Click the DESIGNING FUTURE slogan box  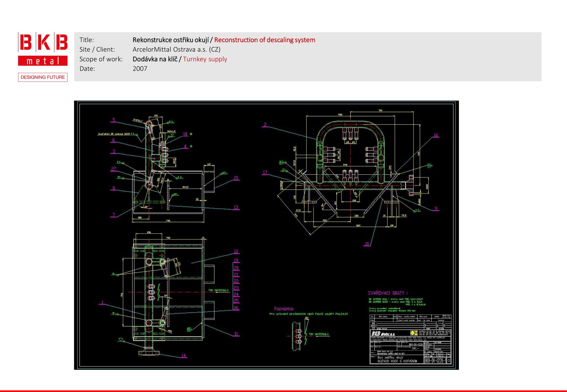[43, 77]
